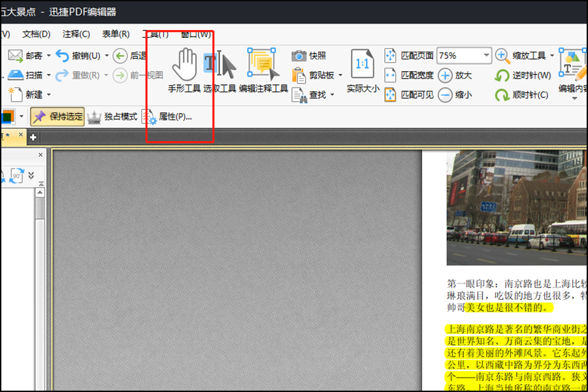Take a Snapshot (快照)

(x=309, y=56)
